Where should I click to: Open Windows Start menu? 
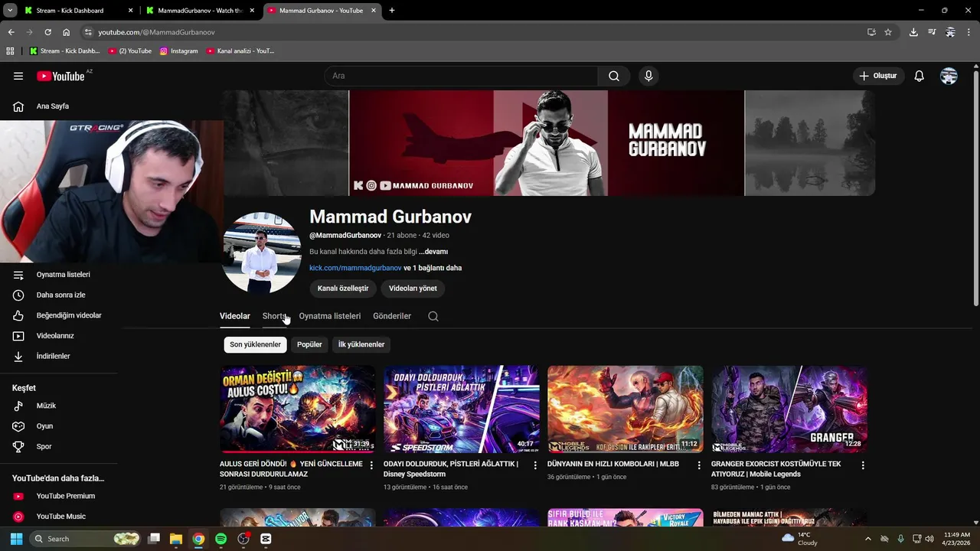pos(16,539)
